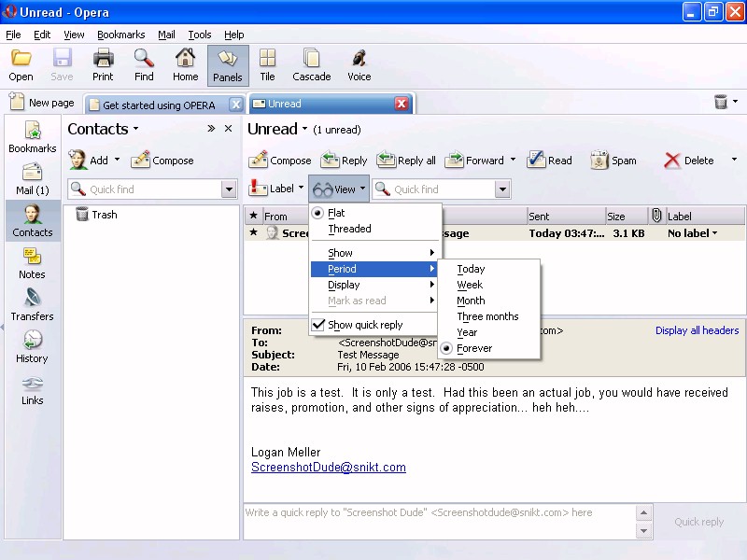Viewport: 747px width, 560px height.
Task: Select the Today period option
Action: [x=471, y=269]
